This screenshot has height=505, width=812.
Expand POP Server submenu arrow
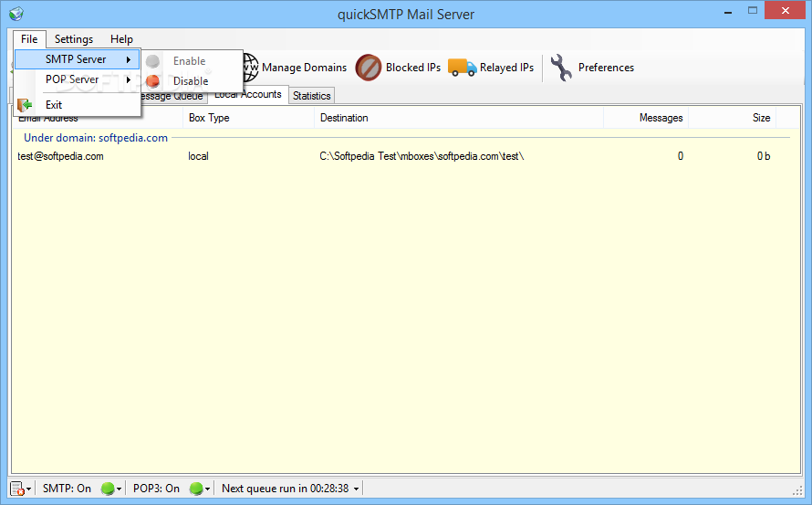129,79
